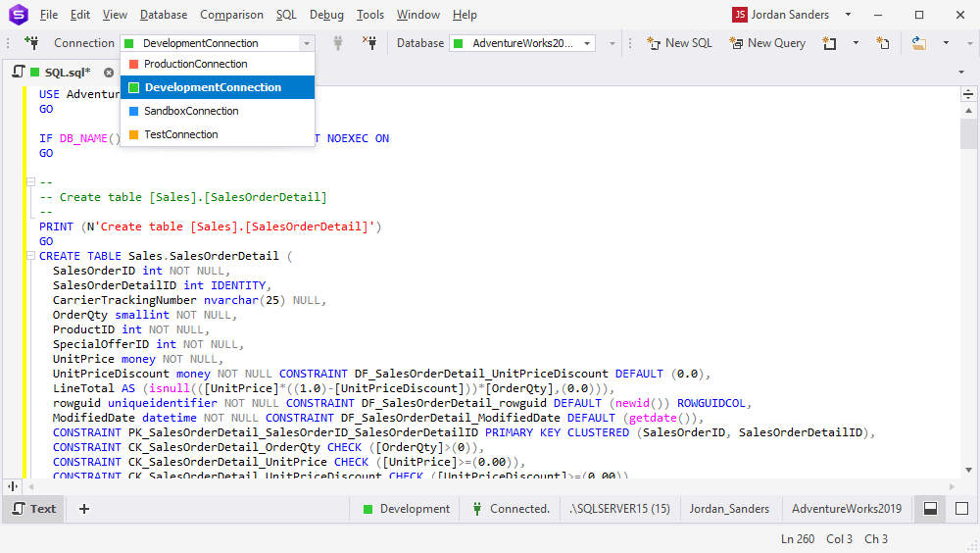Click the New Connection plug icon
This screenshot has height=553, width=980.
(x=32, y=42)
